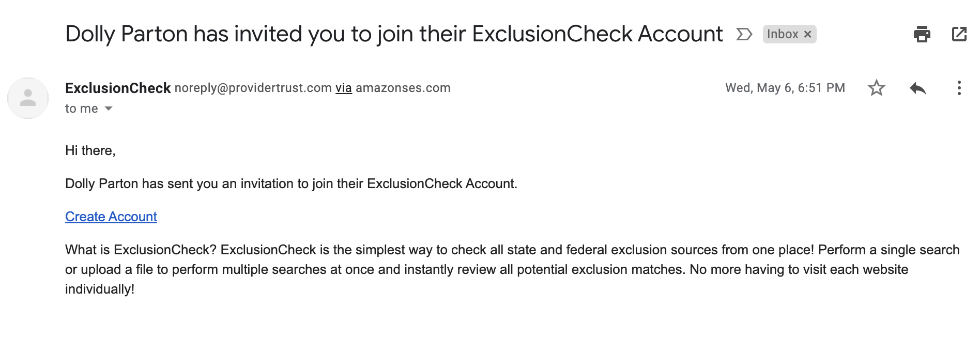This screenshot has height=337, width=980.
Task: Click the underlined "via" link
Action: [343, 88]
